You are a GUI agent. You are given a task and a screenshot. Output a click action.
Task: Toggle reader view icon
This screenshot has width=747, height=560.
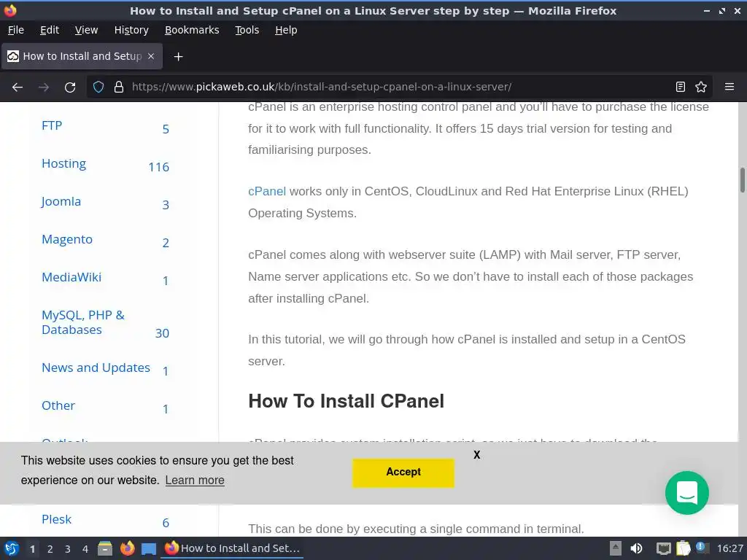(681, 87)
